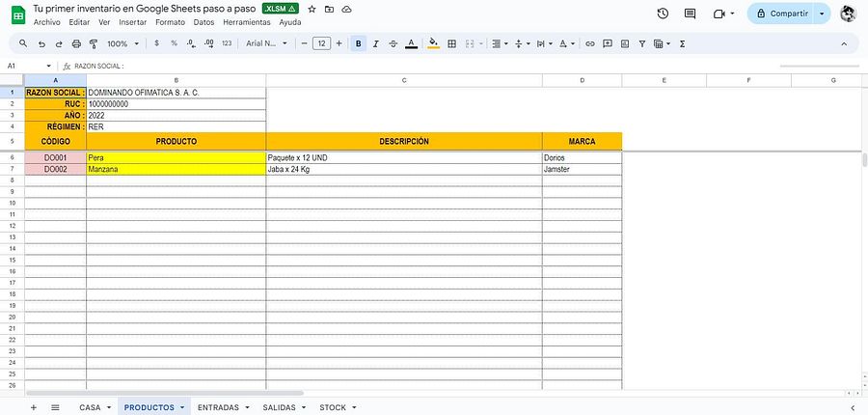
Task: Open version history clock icon
Action: (x=663, y=14)
